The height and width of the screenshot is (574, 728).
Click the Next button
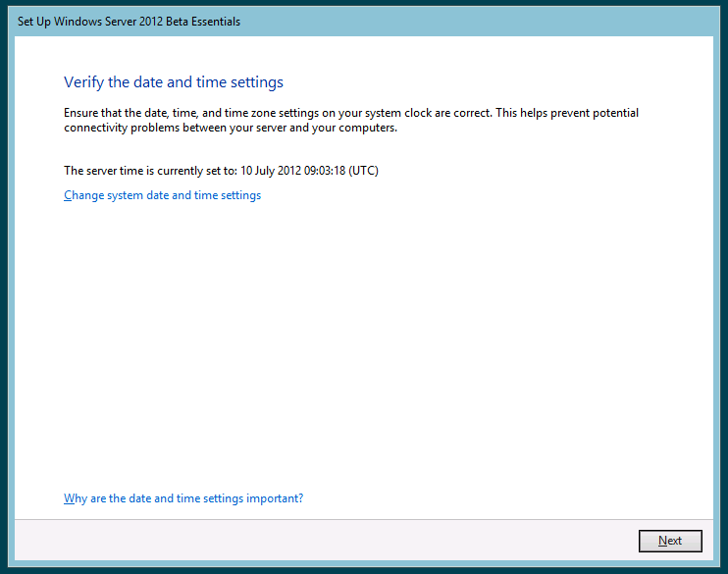click(x=670, y=541)
